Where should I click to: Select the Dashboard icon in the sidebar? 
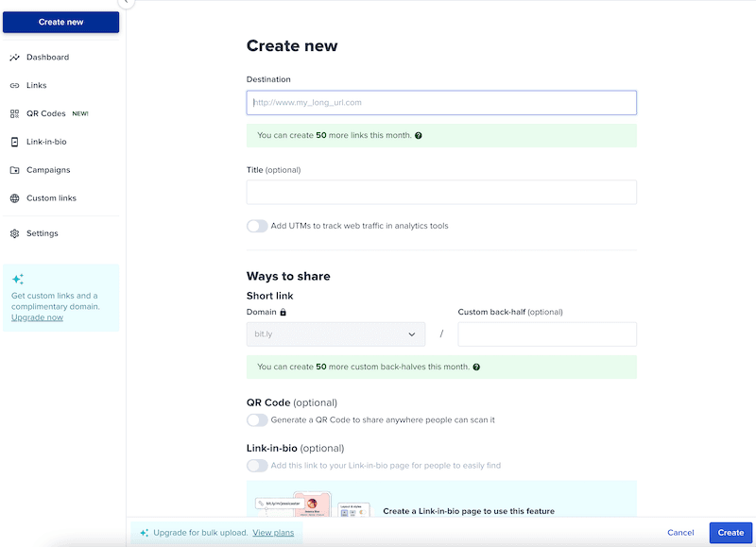17,57
